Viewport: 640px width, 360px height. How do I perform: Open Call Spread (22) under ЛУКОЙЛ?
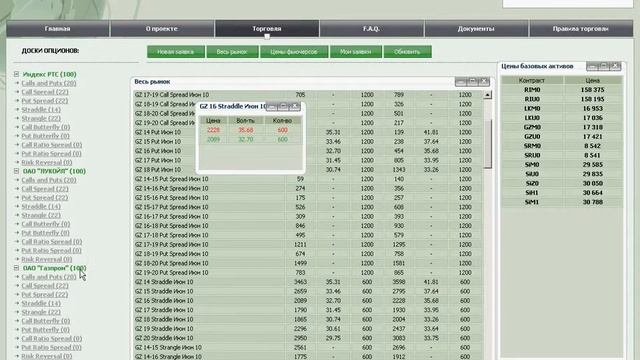pyautogui.click(x=45, y=189)
